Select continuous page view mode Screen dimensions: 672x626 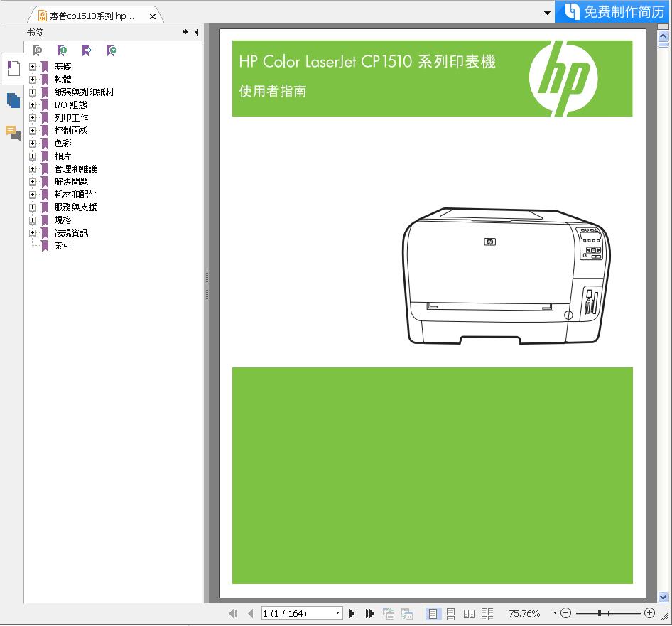451,614
